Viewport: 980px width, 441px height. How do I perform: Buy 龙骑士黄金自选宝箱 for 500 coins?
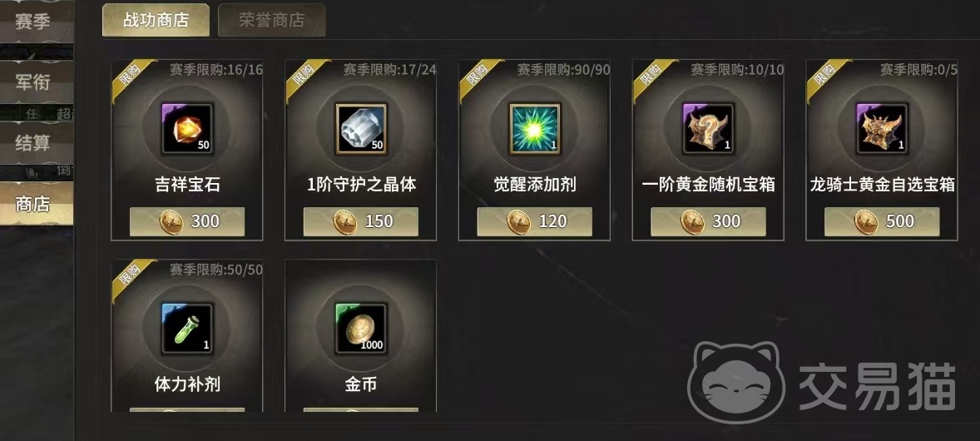882,221
